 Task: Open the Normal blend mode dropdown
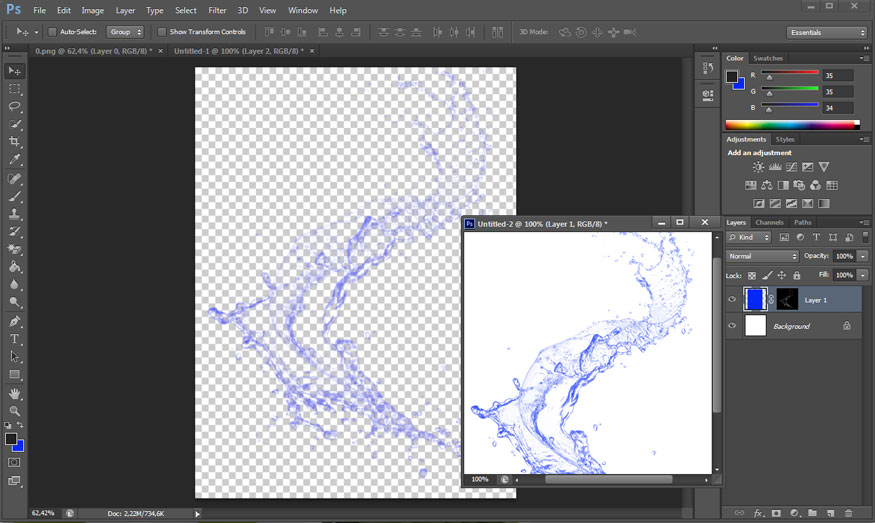click(763, 257)
